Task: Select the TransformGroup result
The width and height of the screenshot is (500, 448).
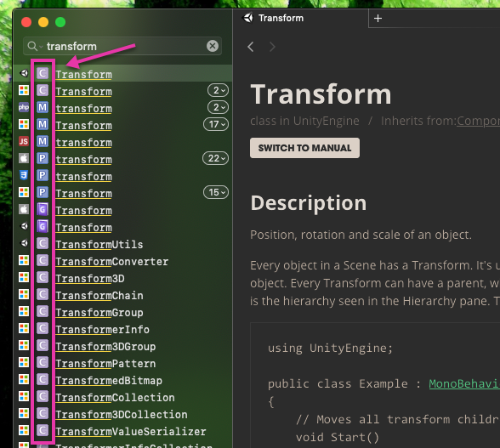Action: (99, 313)
